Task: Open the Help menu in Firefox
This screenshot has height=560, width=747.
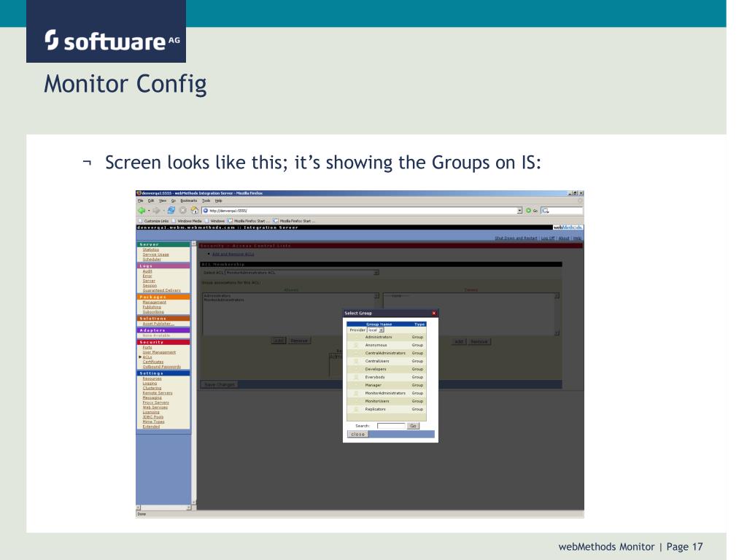Action: (218, 201)
